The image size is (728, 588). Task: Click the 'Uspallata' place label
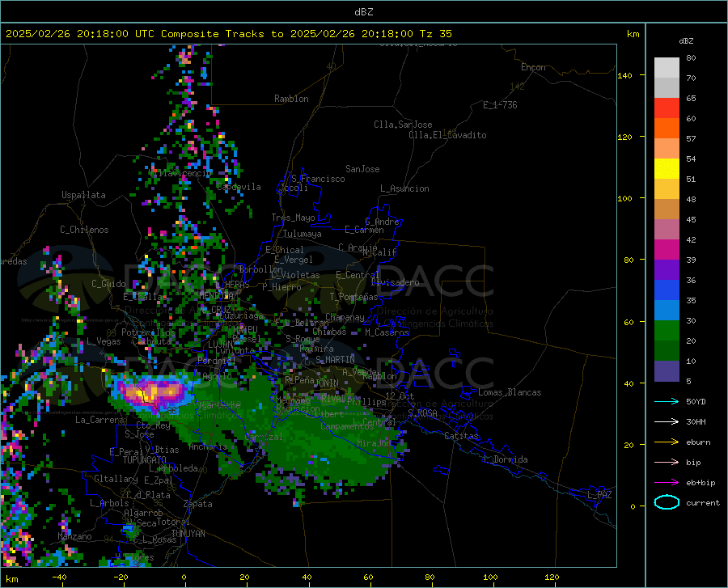(83, 195)
